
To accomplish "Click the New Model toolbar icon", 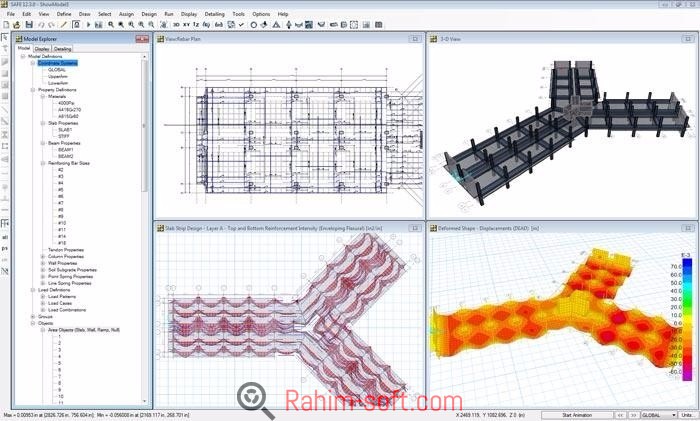I will pyautogui.click(x=6, y=25).
